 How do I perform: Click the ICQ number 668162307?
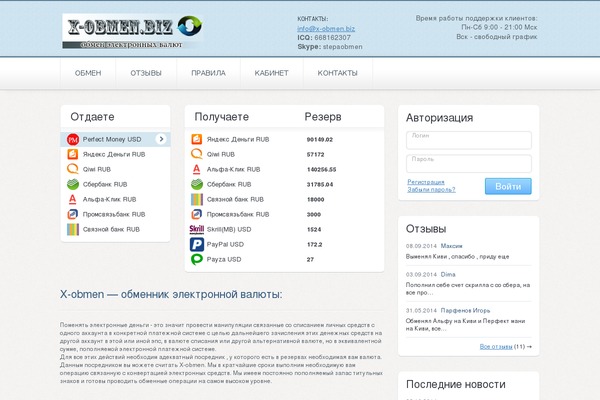point(332,38)
